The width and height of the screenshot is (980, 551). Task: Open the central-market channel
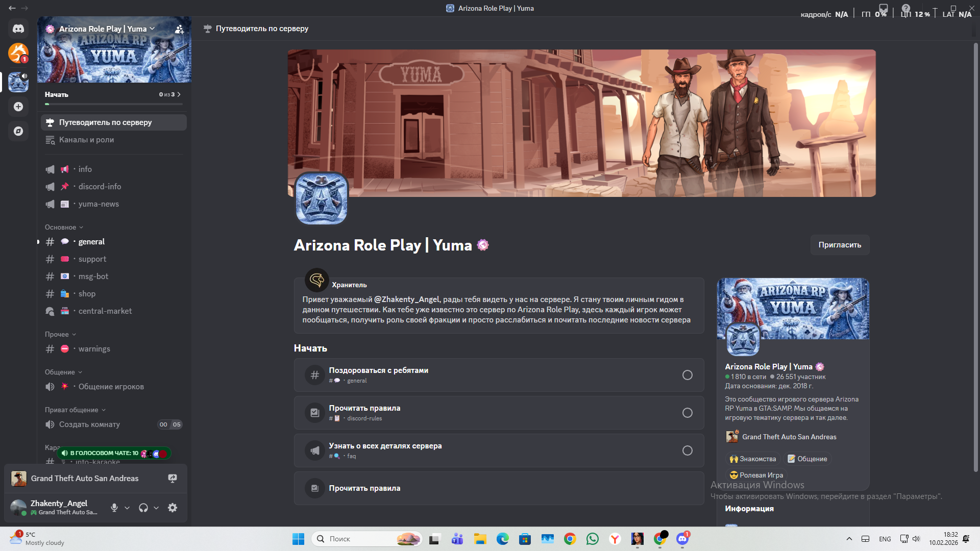114,311
